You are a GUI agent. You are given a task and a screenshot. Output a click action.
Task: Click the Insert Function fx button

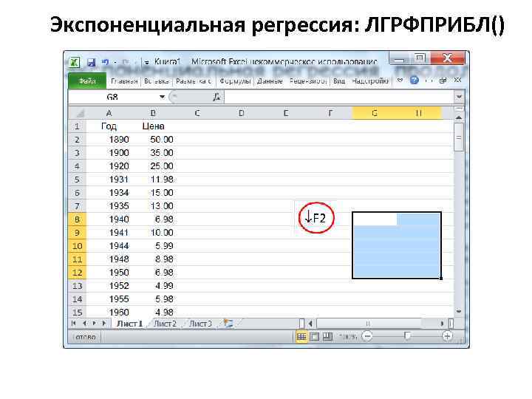click(216, 97)
